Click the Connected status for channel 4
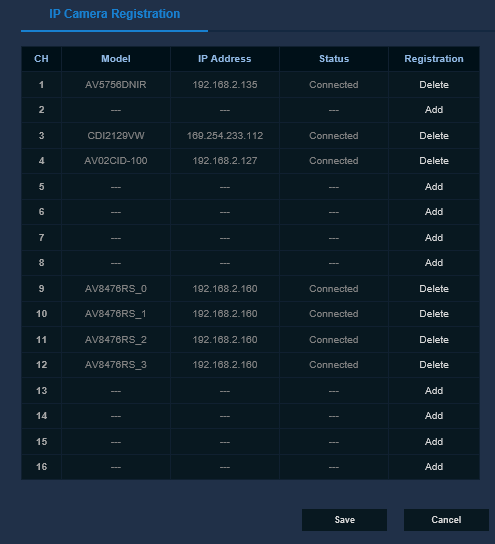This screenshot has width=495, height=544. [x=334, y=161]
